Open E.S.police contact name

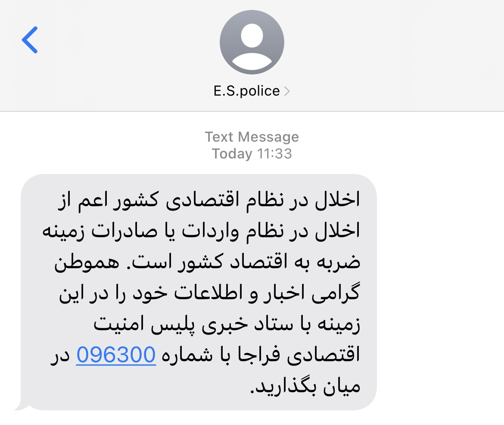pos(247,91)
